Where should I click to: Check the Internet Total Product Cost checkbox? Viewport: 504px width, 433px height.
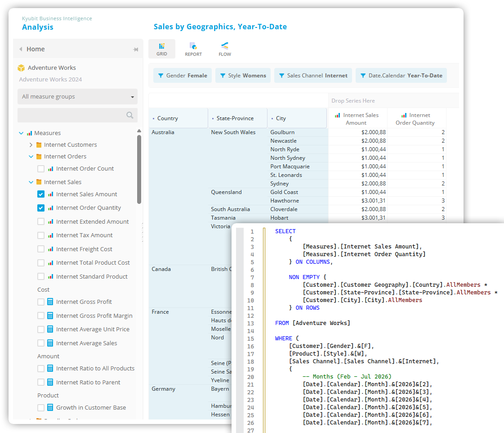pos(41,263)
